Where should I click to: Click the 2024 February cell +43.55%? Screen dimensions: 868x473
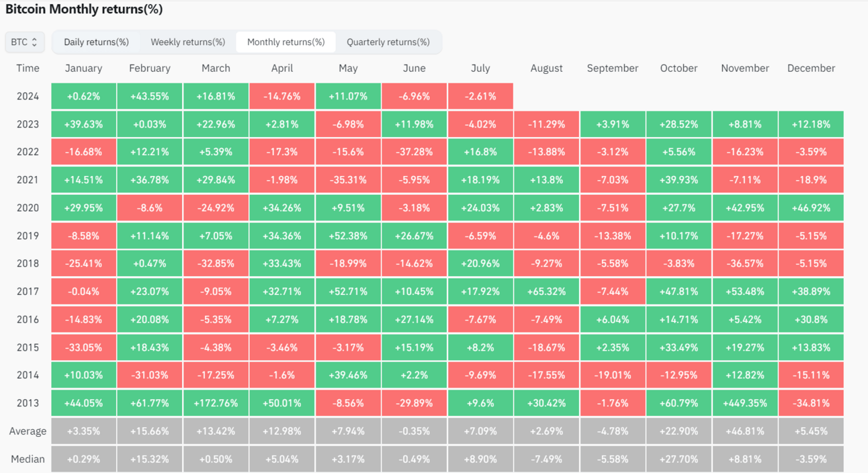coord(150,96)
